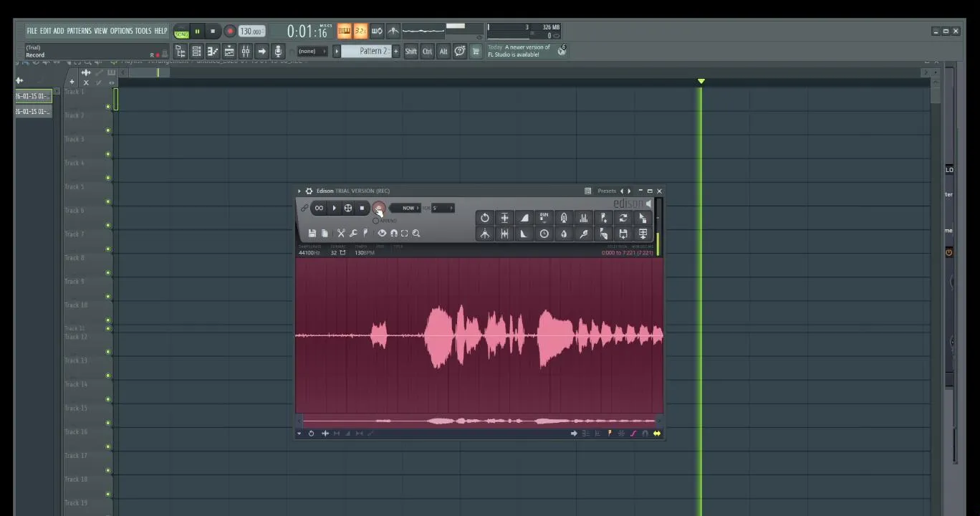Open the VIEW menu
This screenshot has width=980, height=516.
click(x=101, y=31)
